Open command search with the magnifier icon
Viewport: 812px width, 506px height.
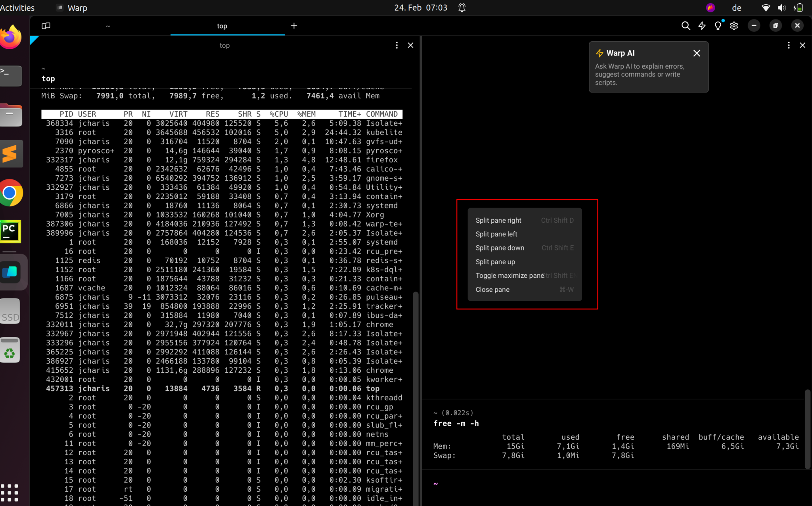[x=686, y=25]
